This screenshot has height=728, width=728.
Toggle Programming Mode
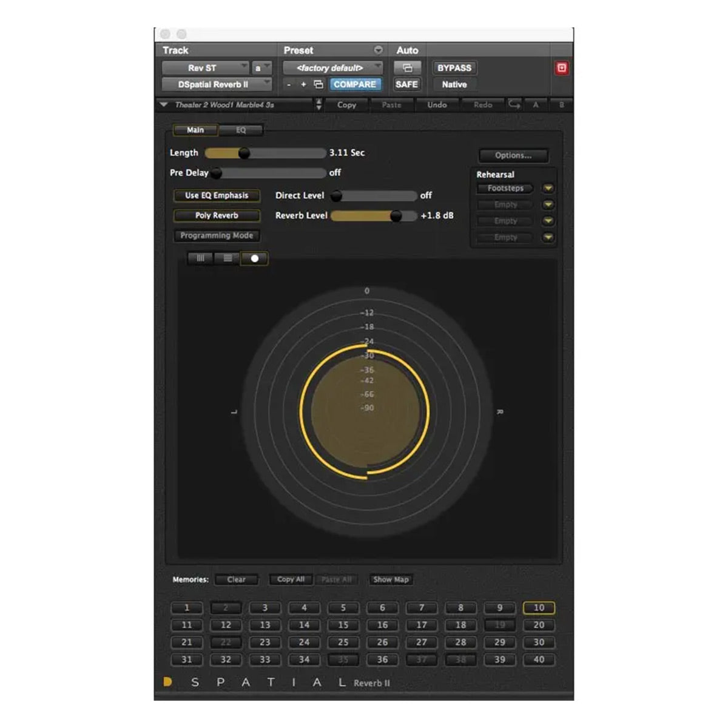point(217,235)
